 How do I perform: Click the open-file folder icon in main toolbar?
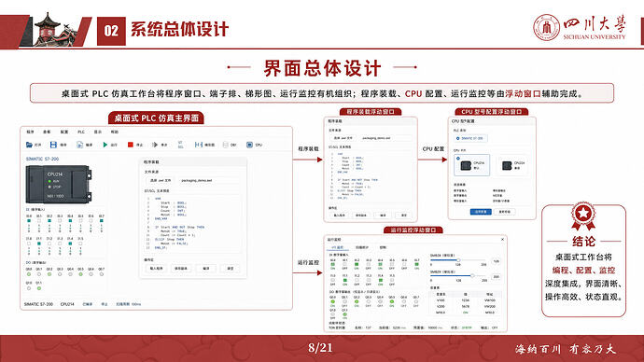(x=29, y=145)
